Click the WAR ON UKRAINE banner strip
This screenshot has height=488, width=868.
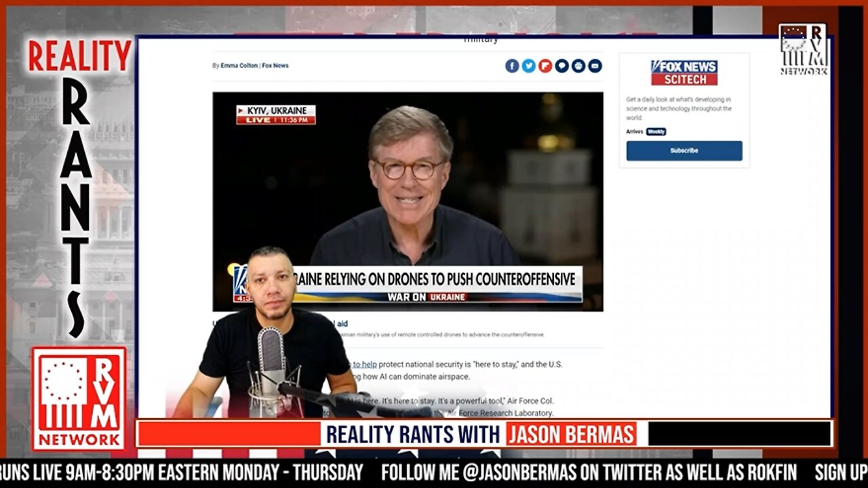point(427,297)
